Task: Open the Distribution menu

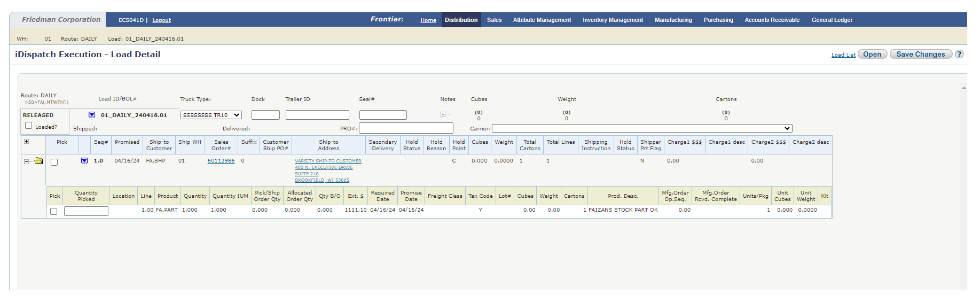Action: click(461, 20)
